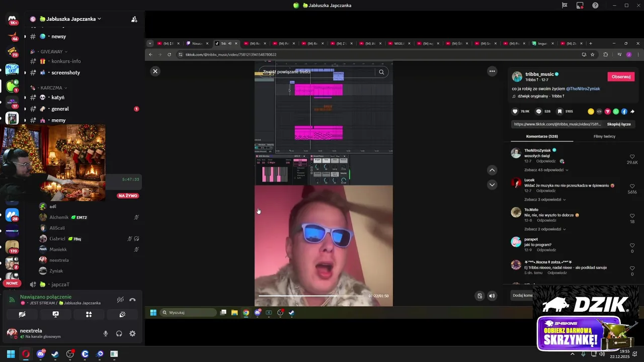This screenshot has height=362, width=644.
Task: Click the invite people icon in server header
Action: point(134,19)
